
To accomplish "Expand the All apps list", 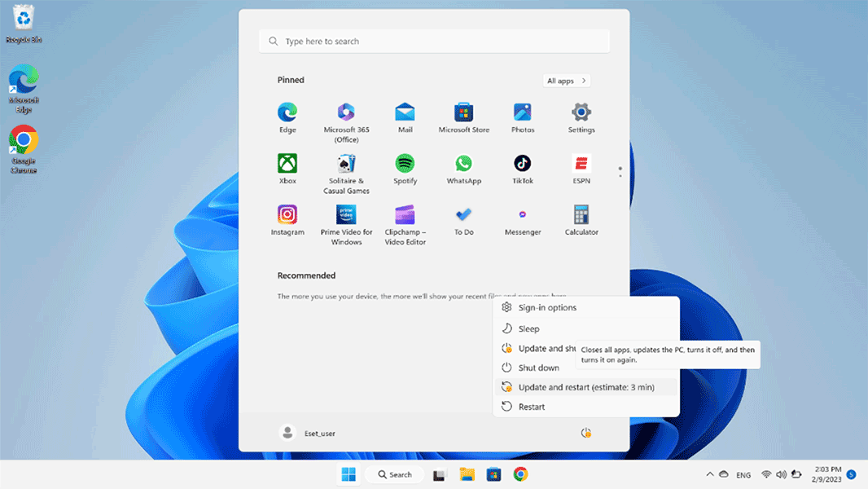I will (567, 81).
